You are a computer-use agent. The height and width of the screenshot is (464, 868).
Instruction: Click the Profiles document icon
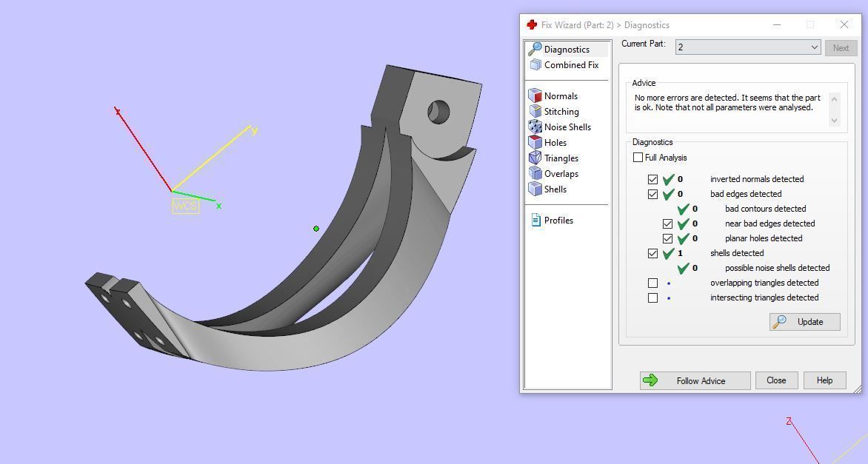pyautogui.click(x=535, y=220)
